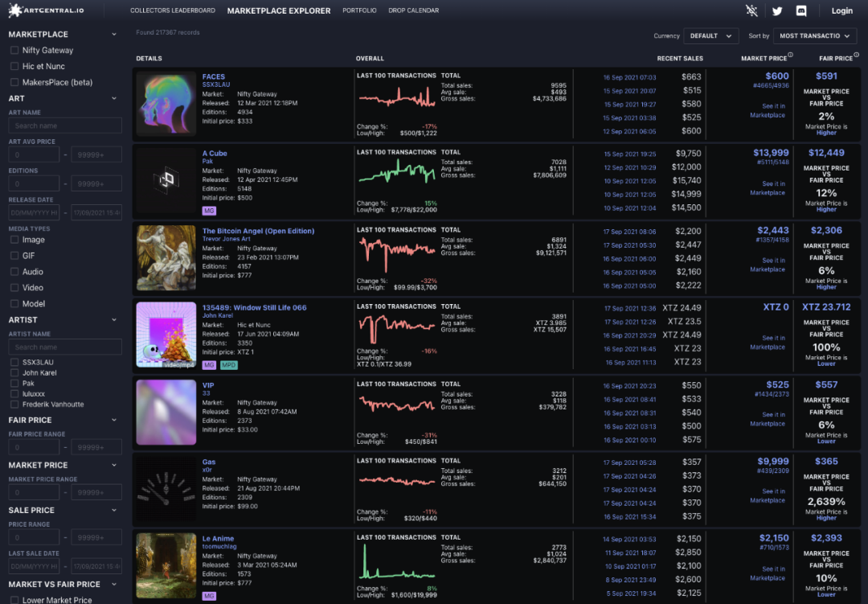Tick the Frederik Vanhoutte artist checkbox
This screenshot has height=604, width=868.
tap(14, 404)
